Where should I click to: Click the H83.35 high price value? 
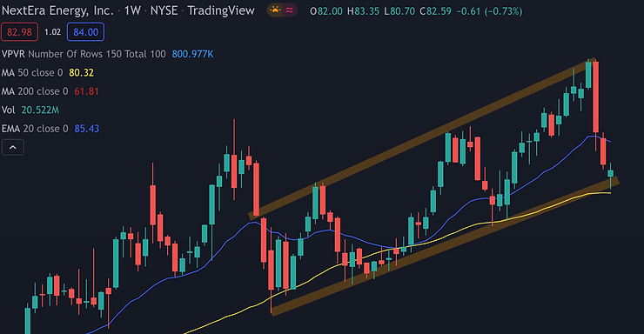pos(364,11)
